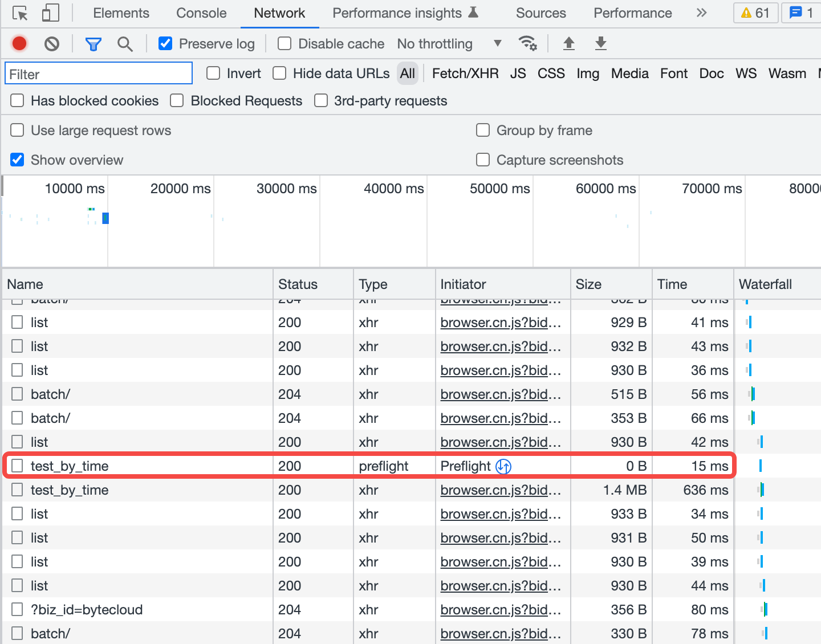Image resolution: width=821 pixels, height=644 pixels.
Task: Filter requests by Font
Action: (x=674, y=74)
